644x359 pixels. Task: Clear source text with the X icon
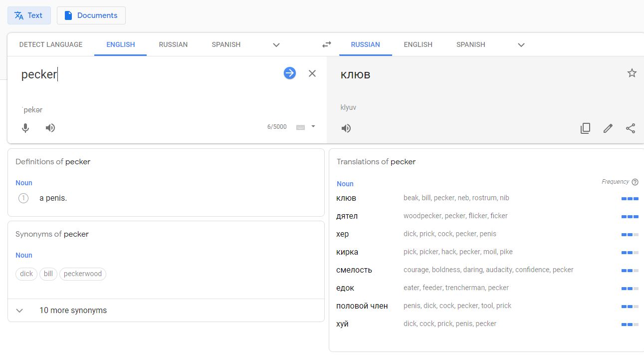click(x=312, y=73)
